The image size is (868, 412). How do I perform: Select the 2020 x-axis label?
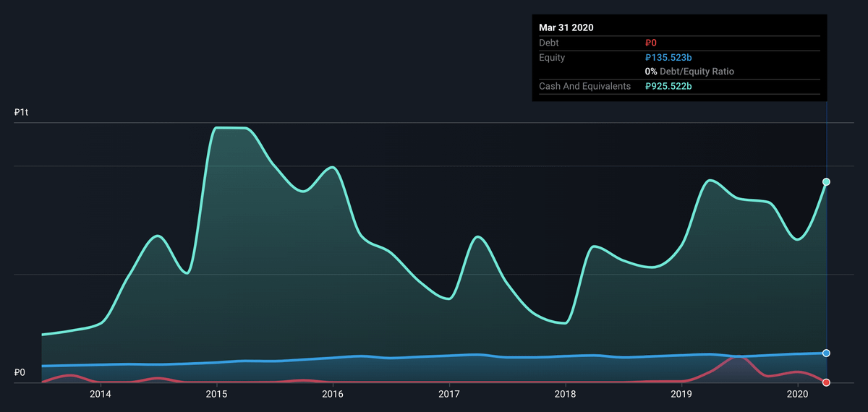798,394
